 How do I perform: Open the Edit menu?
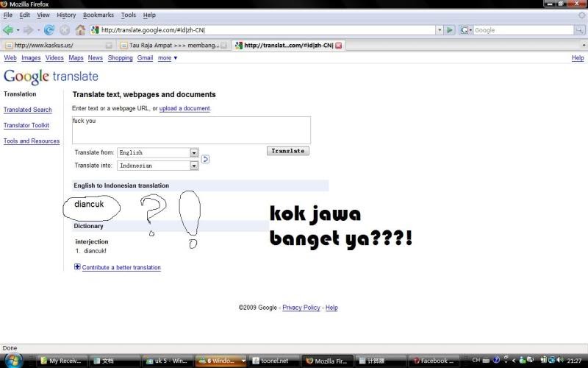tap(25, 15)
